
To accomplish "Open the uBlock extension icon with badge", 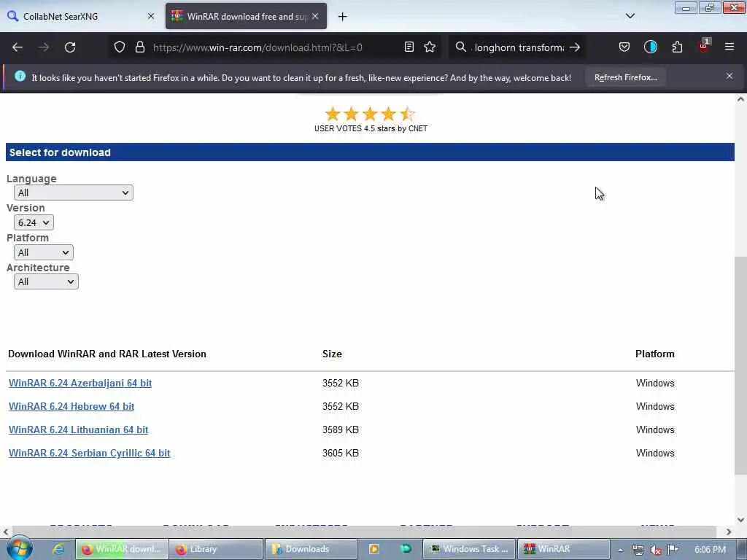I will (704, 46).
